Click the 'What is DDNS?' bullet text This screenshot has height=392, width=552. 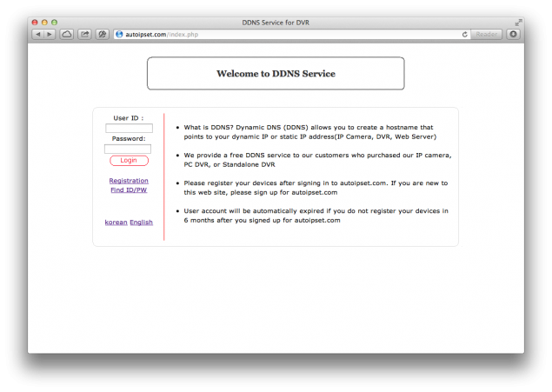(x=309, y=132)
